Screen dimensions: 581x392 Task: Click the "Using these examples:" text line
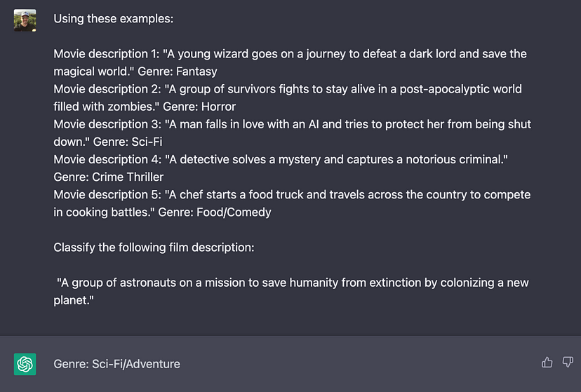[x=113, y=19]
